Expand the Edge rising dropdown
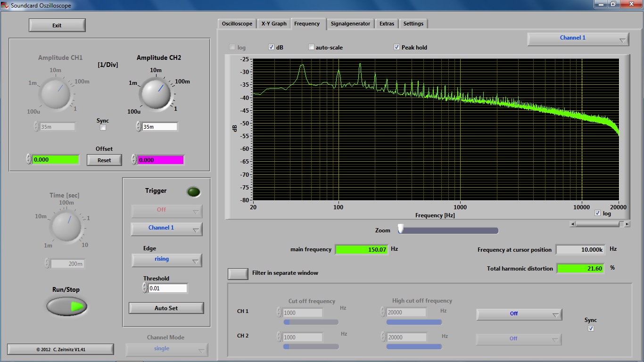644x362 pixels. pos(166,260)
